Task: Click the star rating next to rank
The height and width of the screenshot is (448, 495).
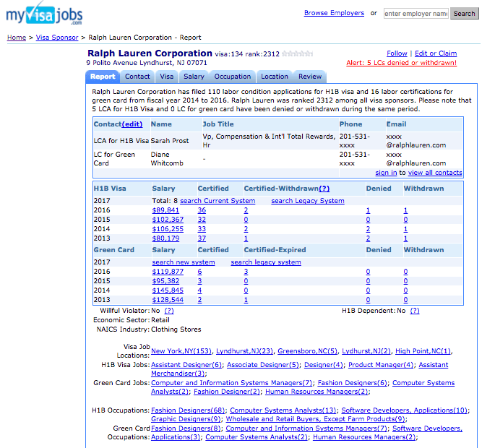Action: tap(298, 54)
